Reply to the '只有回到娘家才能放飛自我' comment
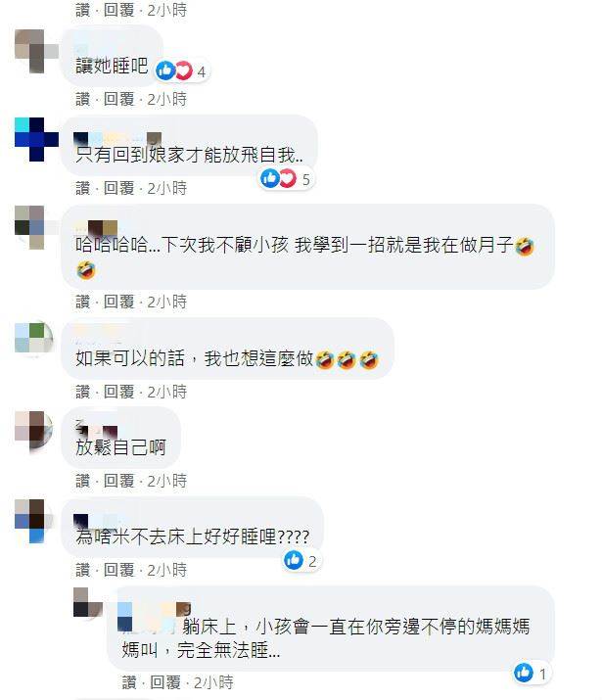 (x=118, y=188)
